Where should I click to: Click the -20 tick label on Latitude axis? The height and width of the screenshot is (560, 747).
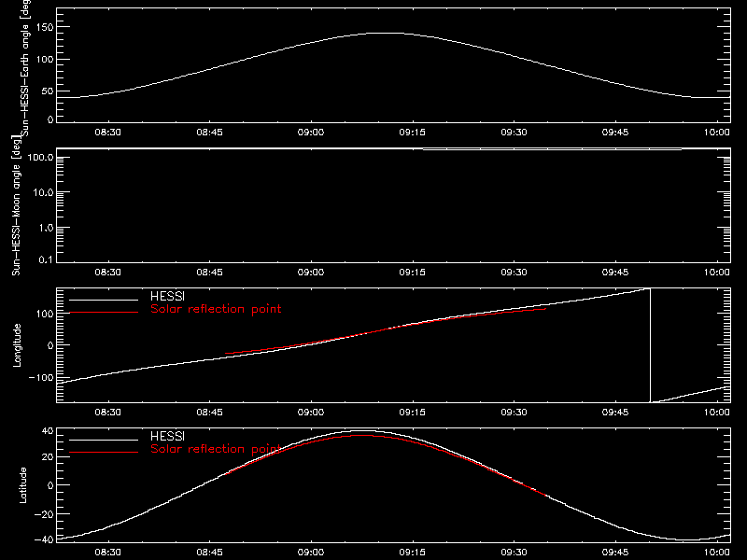(44, 514)
